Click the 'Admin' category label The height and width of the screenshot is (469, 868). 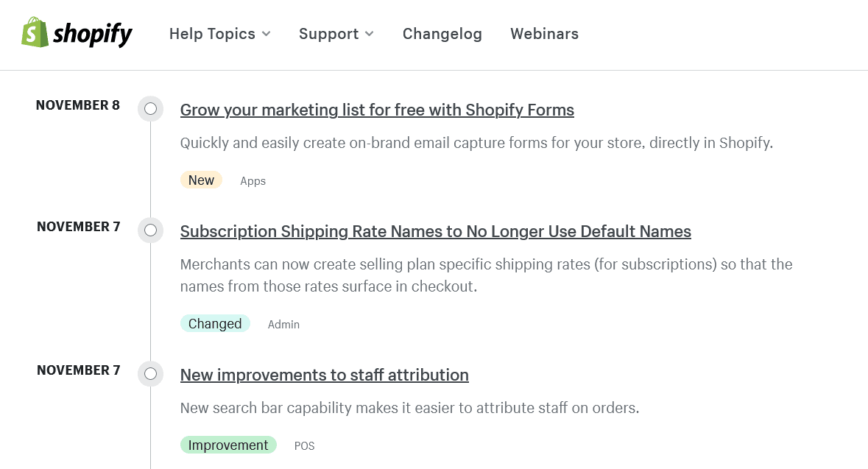283,325
